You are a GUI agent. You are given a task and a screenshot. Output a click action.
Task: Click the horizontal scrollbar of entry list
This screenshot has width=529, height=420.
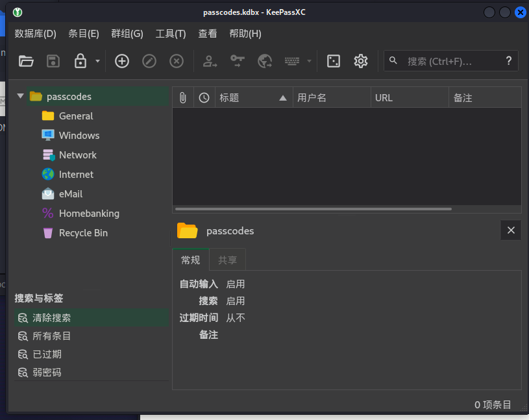314,209
